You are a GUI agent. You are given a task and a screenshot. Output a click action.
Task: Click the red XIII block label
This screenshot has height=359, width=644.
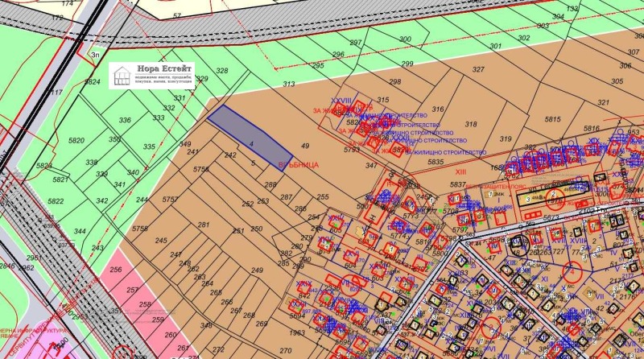460,171
